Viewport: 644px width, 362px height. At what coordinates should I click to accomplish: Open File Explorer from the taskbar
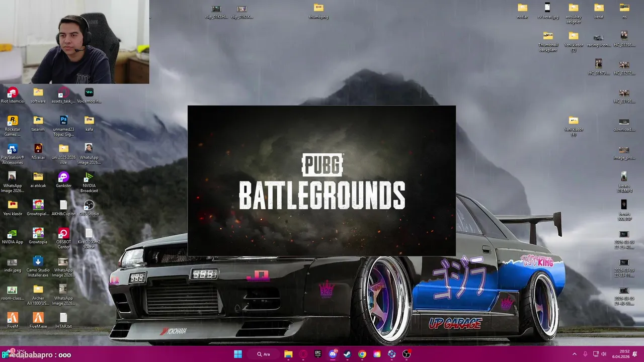tap(288, 354)
